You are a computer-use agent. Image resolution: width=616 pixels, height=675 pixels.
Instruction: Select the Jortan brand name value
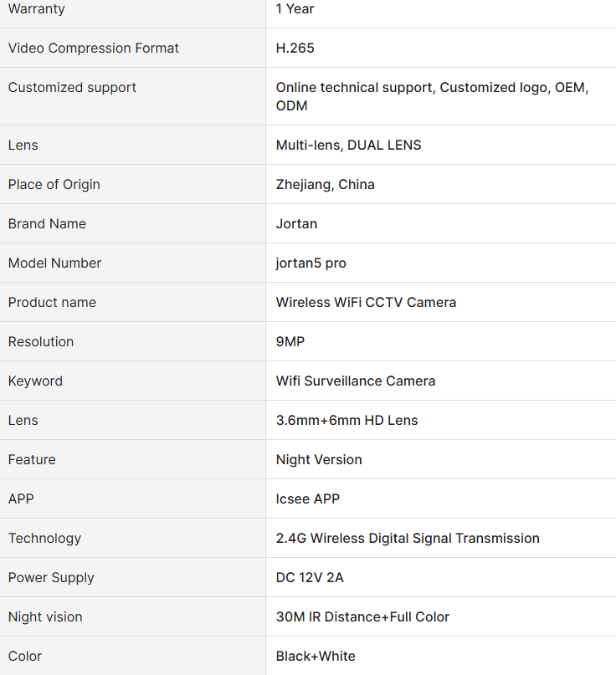coord(296,224)
